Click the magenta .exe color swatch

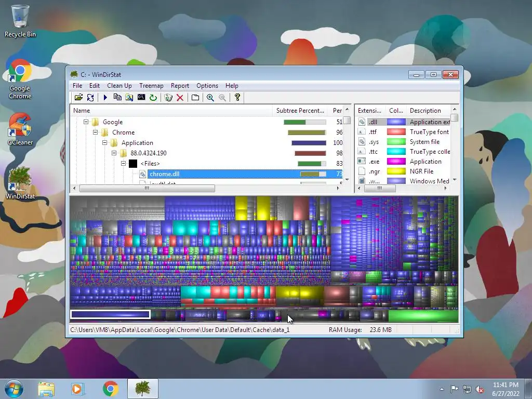[396, 161]
